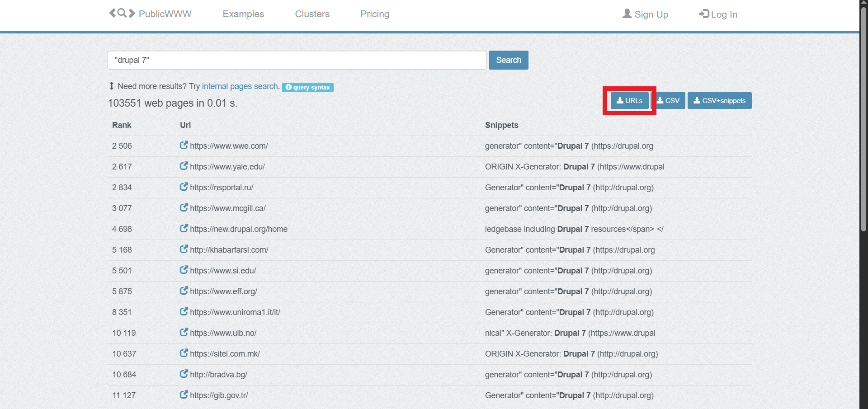The image size is (868, 409).
Task: Click the Sign Up link
Action: 646,14
